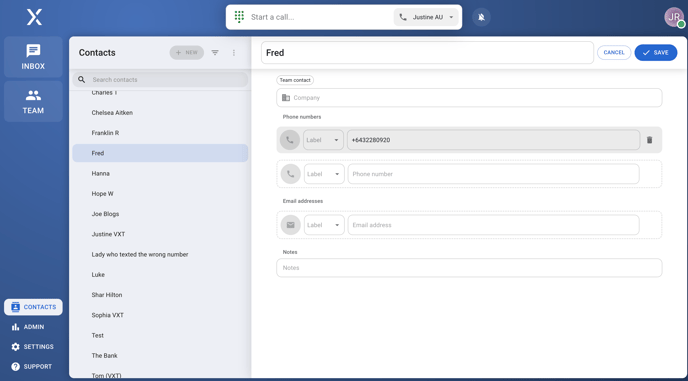Screen dimensions: 688x381
Task: Save the Fred contact changes
Action: tap(656, 53)
